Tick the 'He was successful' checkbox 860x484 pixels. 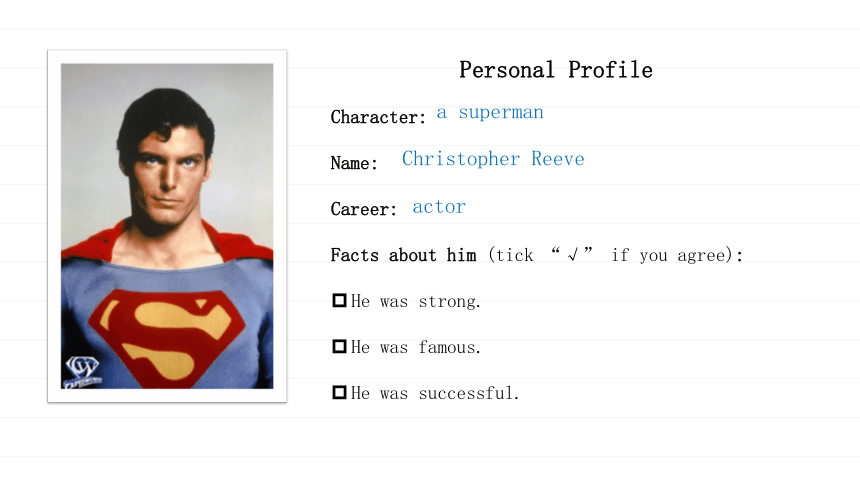coord(340,392)
